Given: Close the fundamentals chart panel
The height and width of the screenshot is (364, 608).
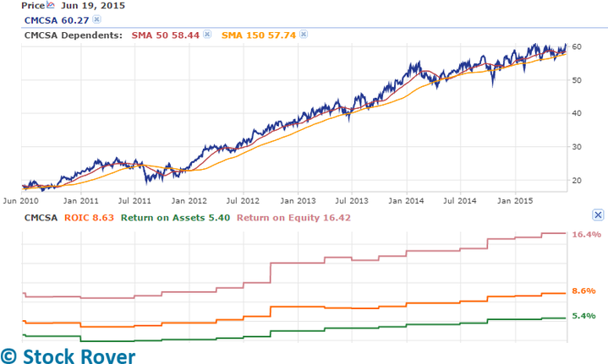Looking at the screenshot, I should pyautogui.click(x=598, y=215).
